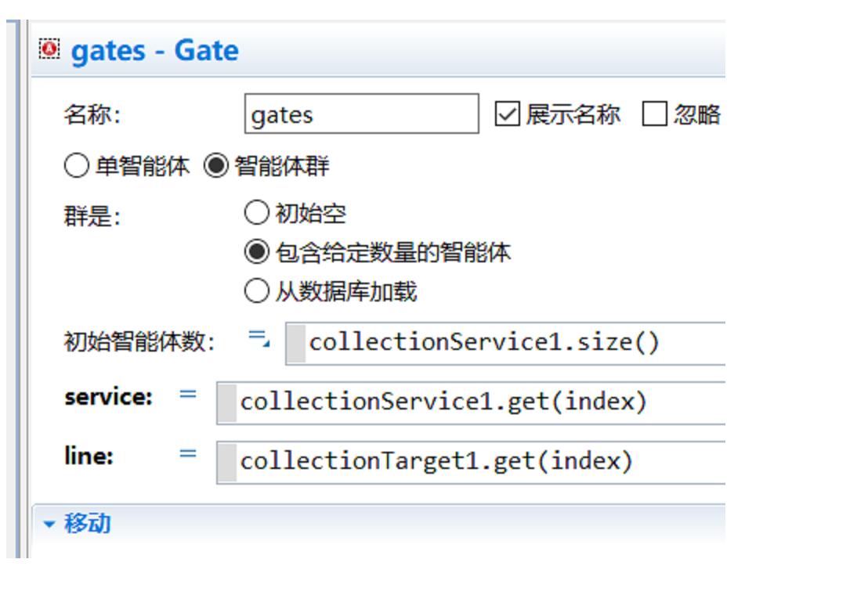Select the 智能体群 radio button
868x606 pixels.
tap(216, 165)
